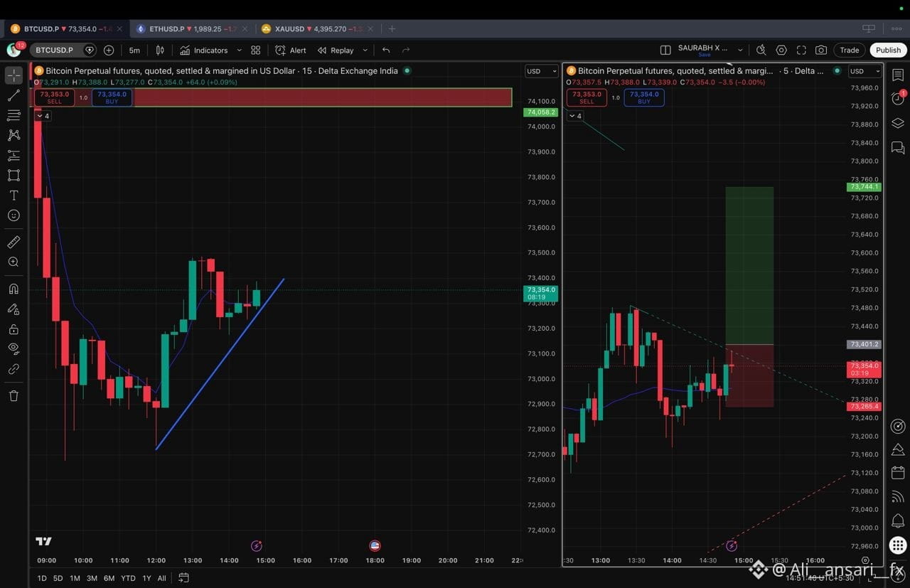Click the Trade button
Viewport: 910px width, 588px height.
pos(850,50)
